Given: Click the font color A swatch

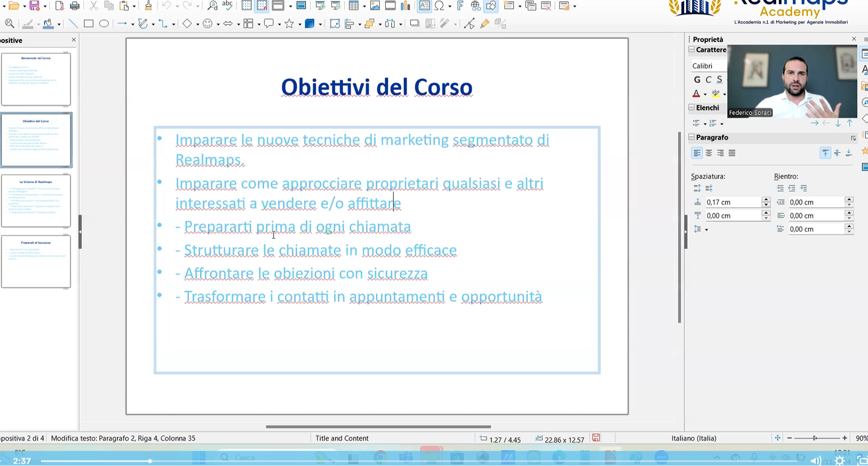Looking at the screenshot, I should click(696, 94).
